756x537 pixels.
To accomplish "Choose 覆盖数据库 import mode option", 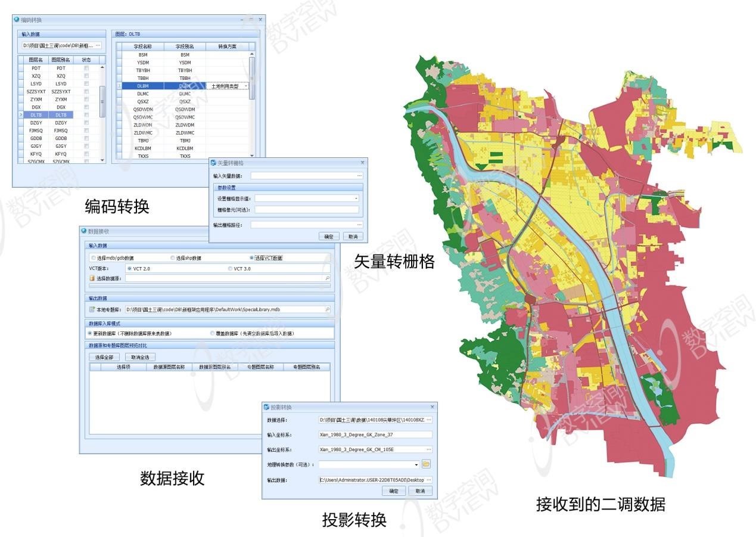I will point(212,334).
